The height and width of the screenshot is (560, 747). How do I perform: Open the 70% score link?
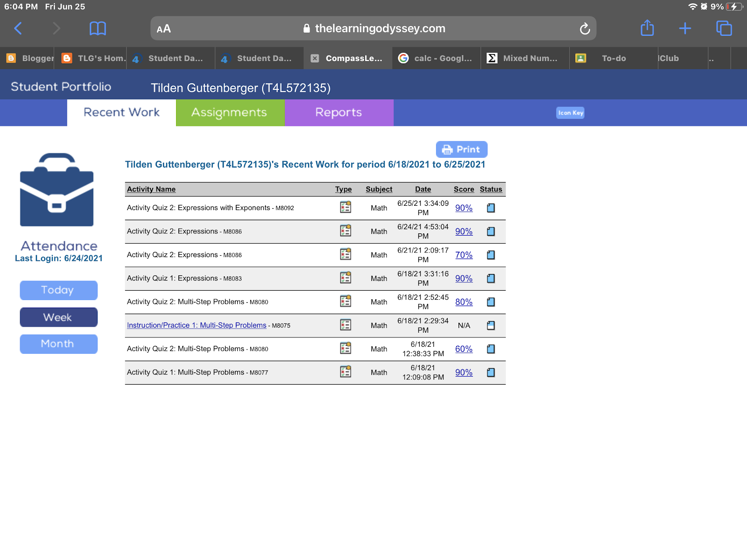pyautogui.click(x=464, y=255)
